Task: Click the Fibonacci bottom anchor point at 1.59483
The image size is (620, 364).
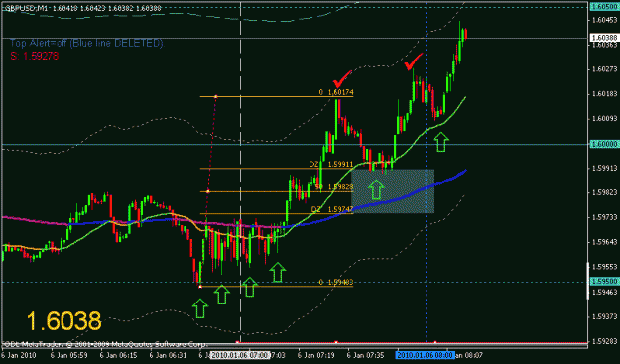Action: [200, 286]
